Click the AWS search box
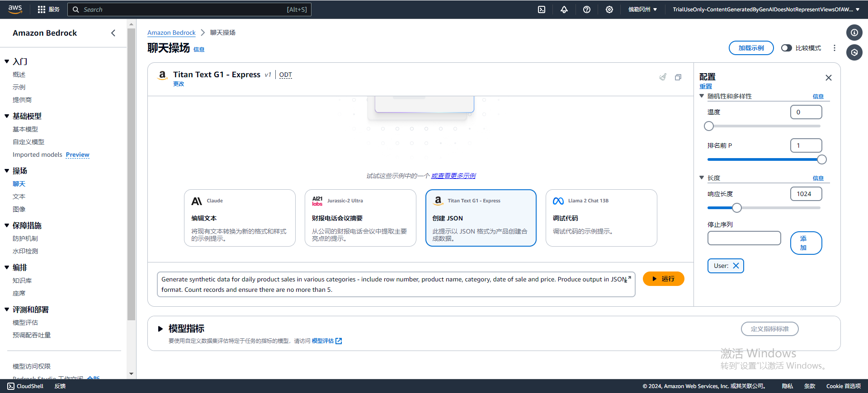 pyautogui.click(x=189, y=9)
